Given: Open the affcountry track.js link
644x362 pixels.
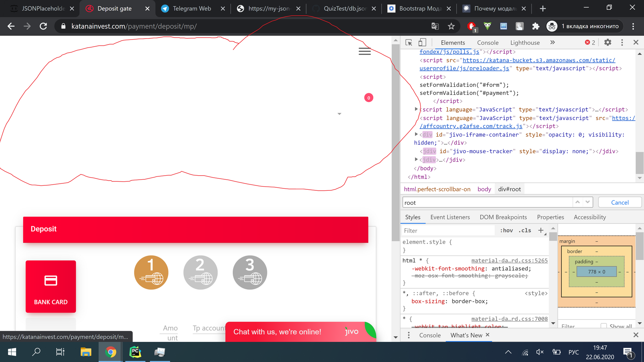Looking at the screenshot, I should coord(471,126).
